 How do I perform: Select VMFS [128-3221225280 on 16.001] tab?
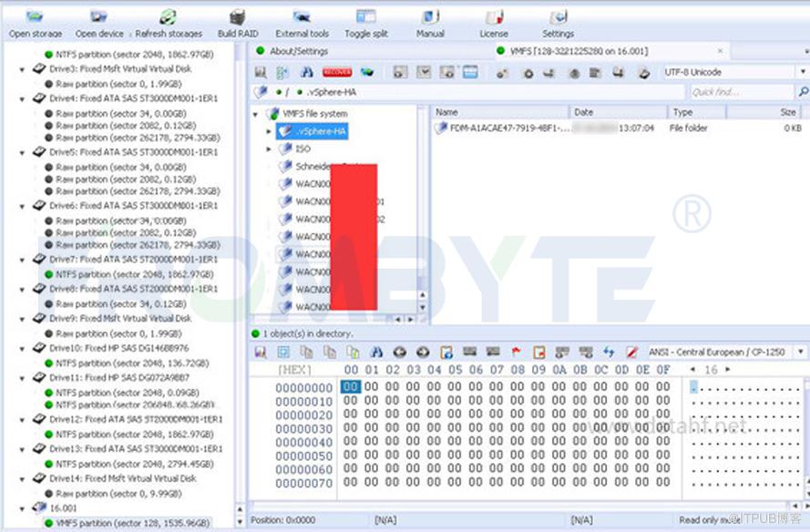[x=579, y=51]
